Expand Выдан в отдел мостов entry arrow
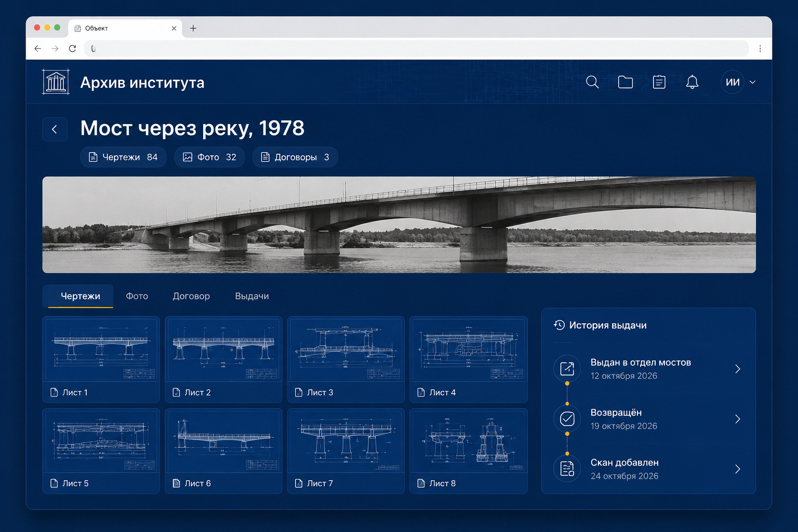Screen dimensions: 798x532 pyautogui.click(x=737, y=369)
